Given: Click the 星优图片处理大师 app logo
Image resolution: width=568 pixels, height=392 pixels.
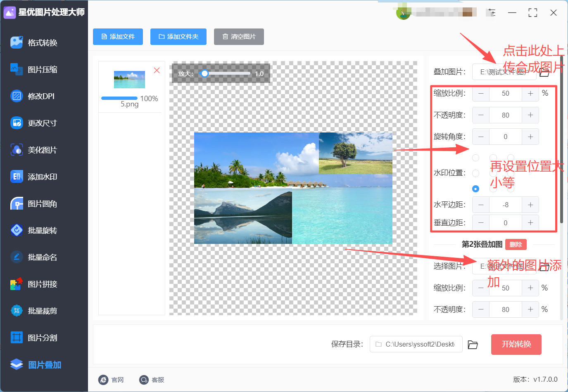Looking at the screenshot, I should 10,12.
